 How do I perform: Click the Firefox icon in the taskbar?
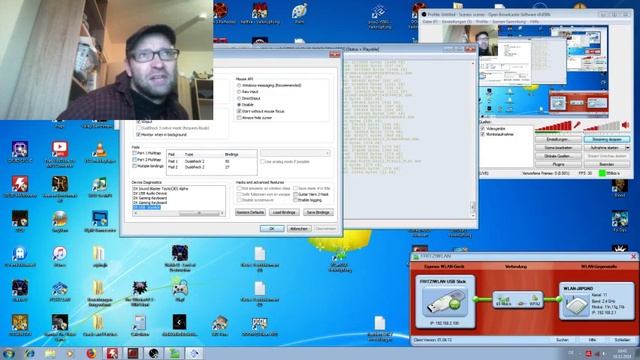pyautogui.click(x=91, y=353)
